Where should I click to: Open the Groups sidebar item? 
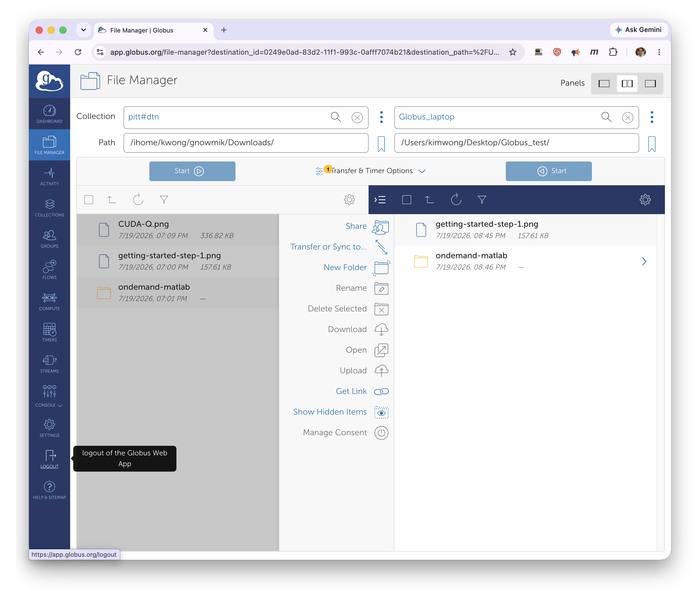49,239
